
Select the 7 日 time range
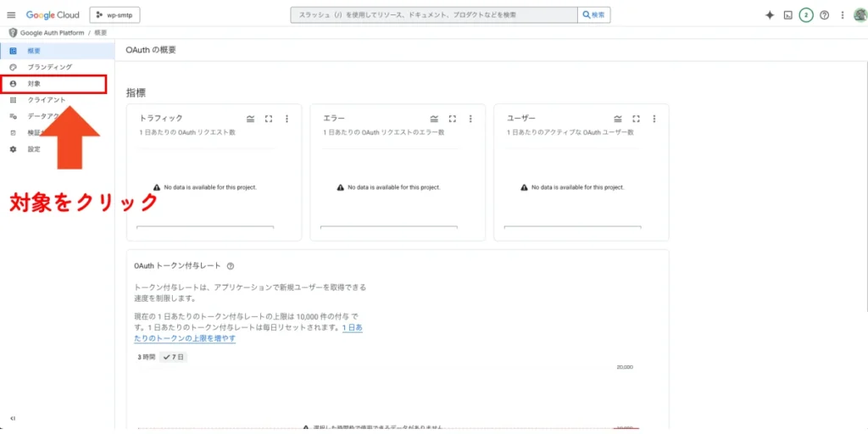click(174, 357)
